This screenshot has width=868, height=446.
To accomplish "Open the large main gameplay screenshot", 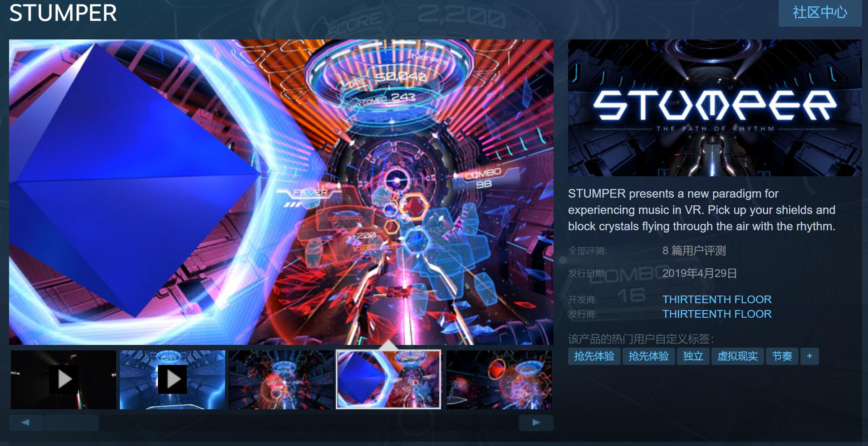I will pos(281,192).
